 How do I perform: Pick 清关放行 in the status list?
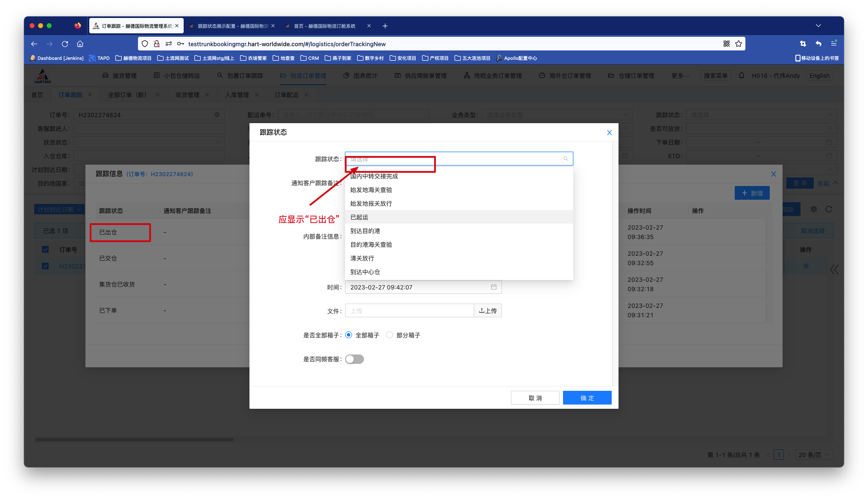[362, 258]
